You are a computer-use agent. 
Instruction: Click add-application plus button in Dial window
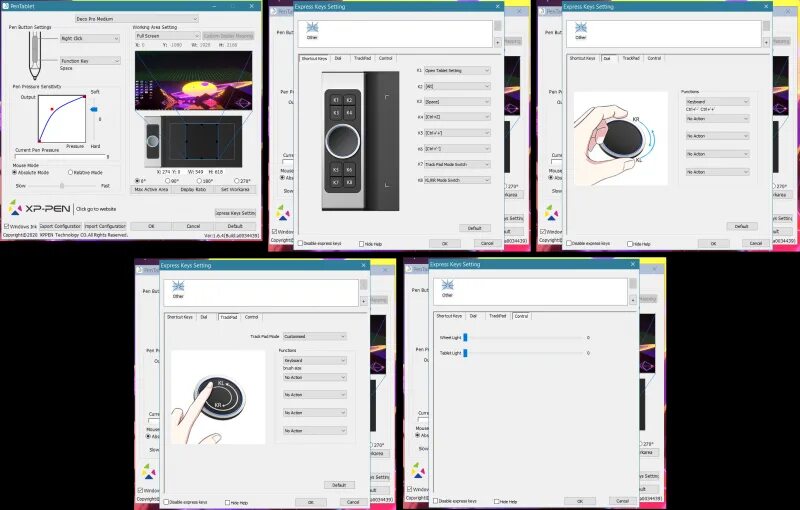[766, 43]
